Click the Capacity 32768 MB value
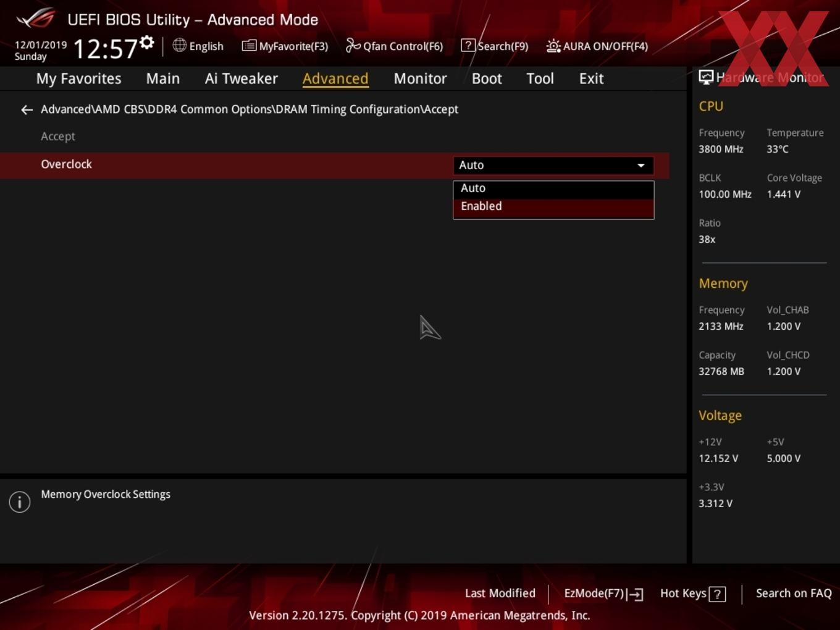This screenshot has width=840, height=630. click(721, 371)
